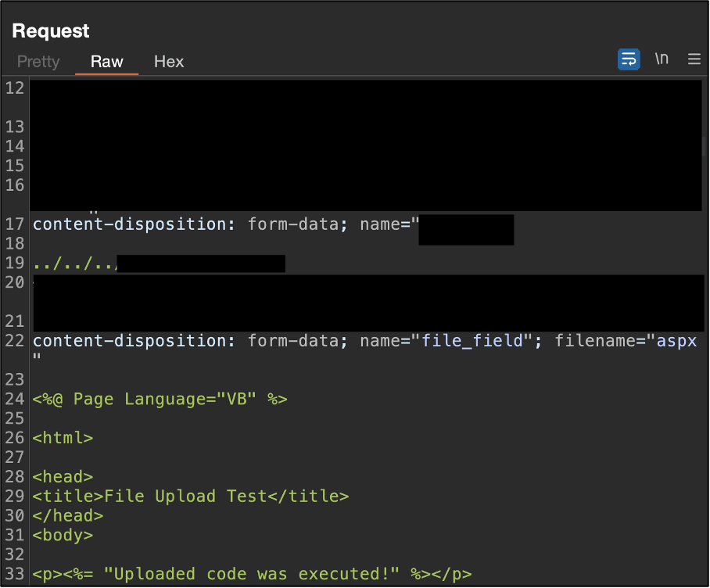
Task: Click line number 17 in the gutter
Action: click(x=15, y=224)
